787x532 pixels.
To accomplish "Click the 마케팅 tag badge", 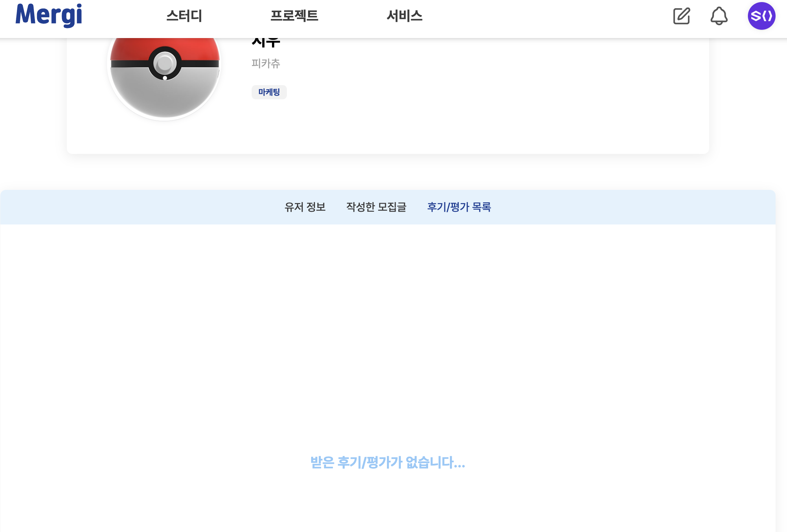I will [x=269, y=92].
